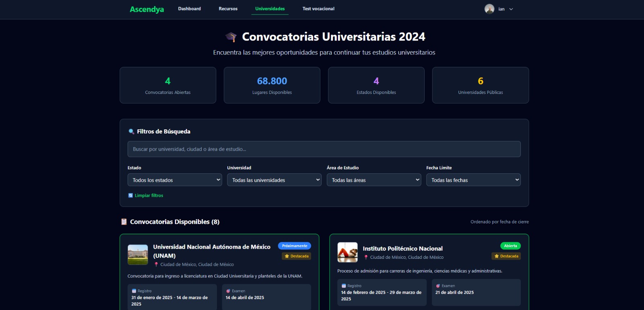Click the Estados Disponibles stat card
Viewport: 644px width, 310px height.
(x=376, y=85)
